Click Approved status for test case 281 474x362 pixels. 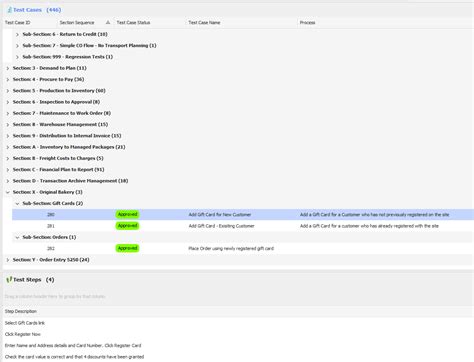coord(127,226)
